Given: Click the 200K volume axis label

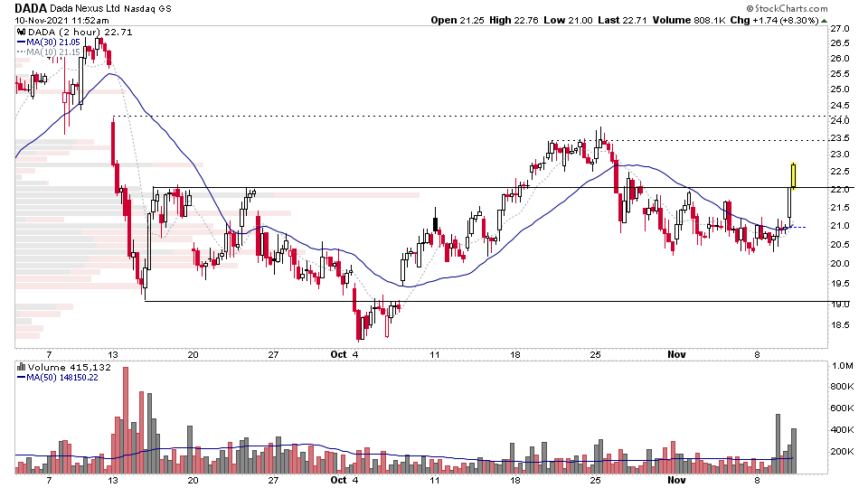Looking at the screenshot, I should pyautogui.click(x=842, y=452).
